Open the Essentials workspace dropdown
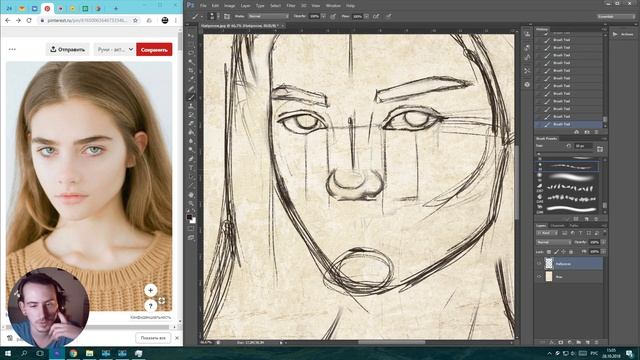This screenshot has width=640, height=360. coord(616,16)
